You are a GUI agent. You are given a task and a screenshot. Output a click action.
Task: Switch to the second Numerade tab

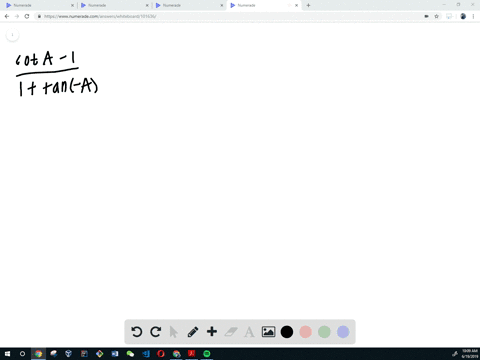(x=113, y=5)
